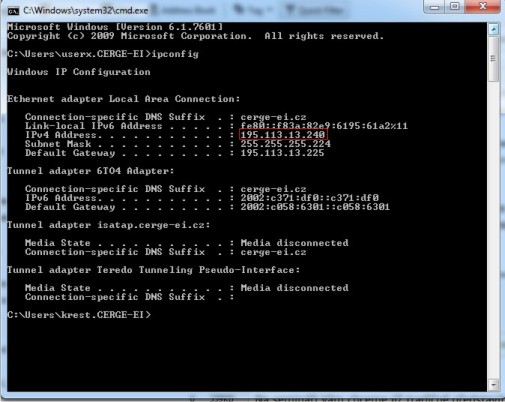
Task: Click the highlighted IPv4 address 195.113.13.240
Action: tap(283, 135)
